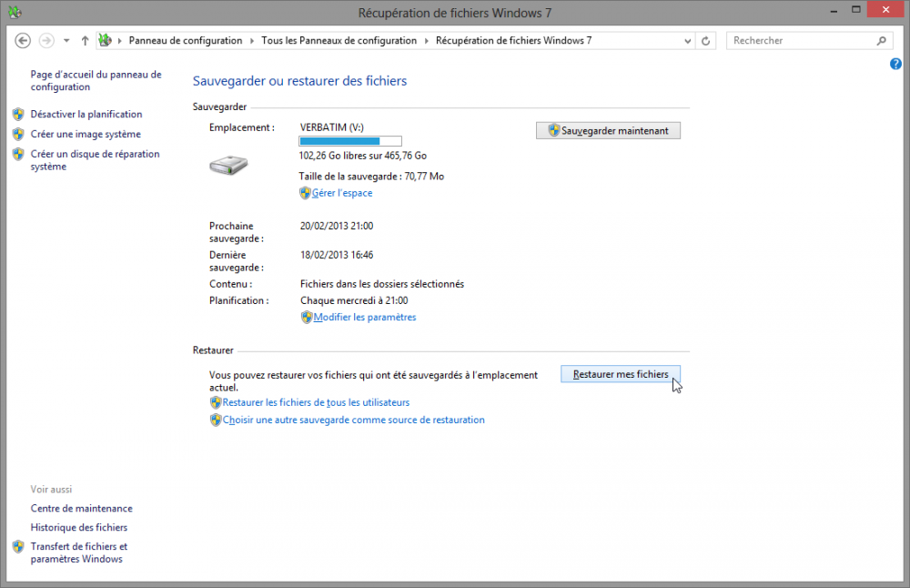The width and height of the screenshot is (910, 588).
Task: Maximize the window
Action: (x=856, y=10)
